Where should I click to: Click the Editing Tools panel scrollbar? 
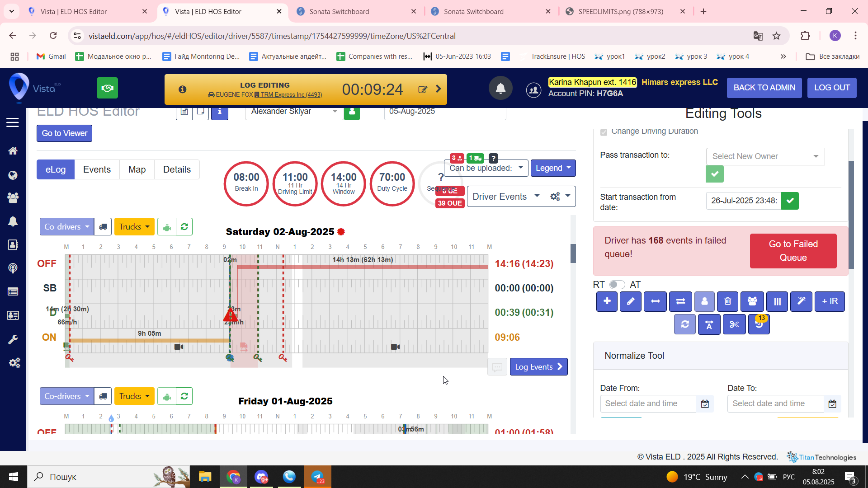pyautogui.click(x=851, y=215)
